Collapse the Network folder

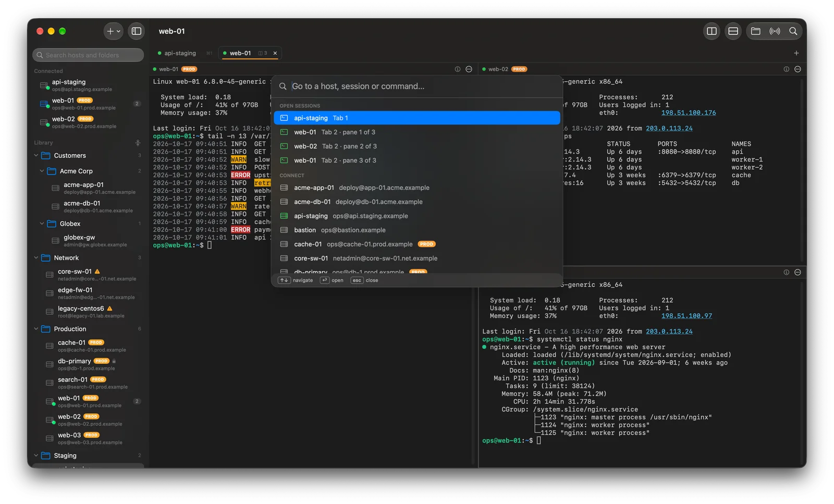[36, 257]
